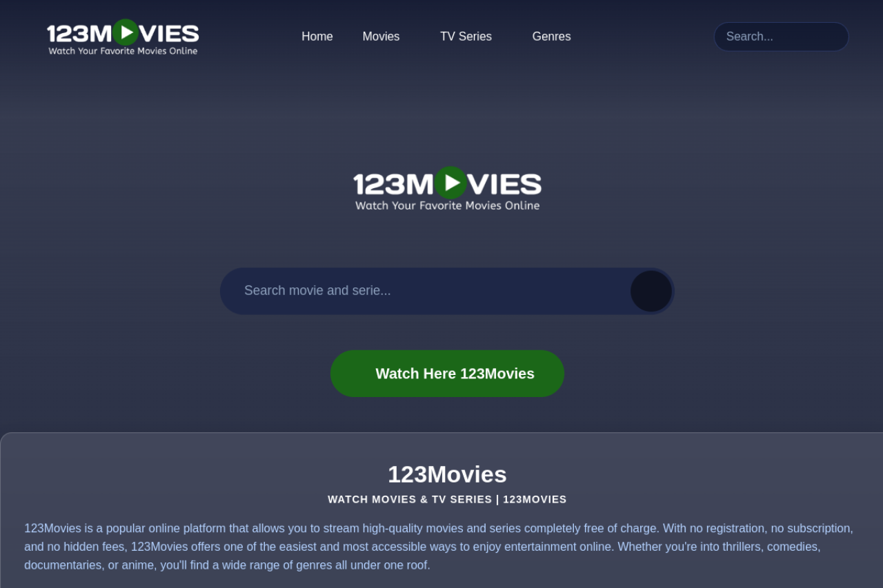
Task: Click the 123Movies description paragraph
Action: coord(439,547)
